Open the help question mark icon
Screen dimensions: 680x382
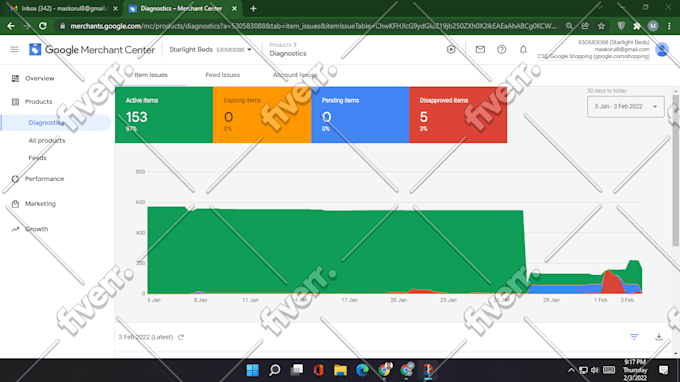[502, 49]
